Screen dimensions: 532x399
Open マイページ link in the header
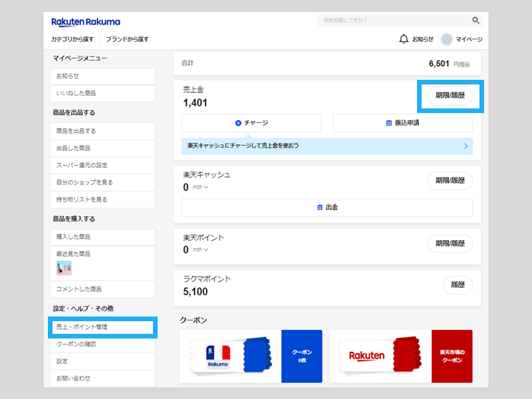pos(469,39)
